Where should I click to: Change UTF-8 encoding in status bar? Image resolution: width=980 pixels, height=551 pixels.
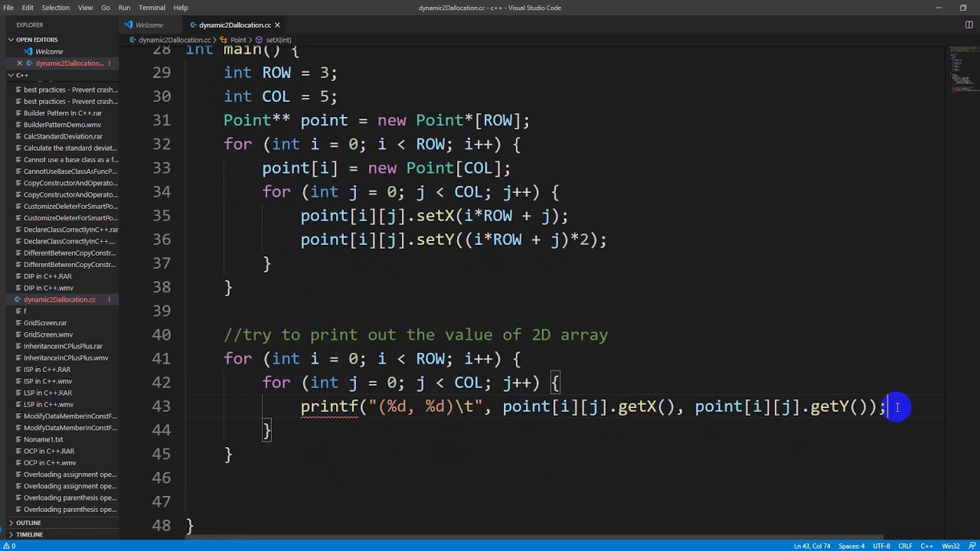[x=881, y=546]
